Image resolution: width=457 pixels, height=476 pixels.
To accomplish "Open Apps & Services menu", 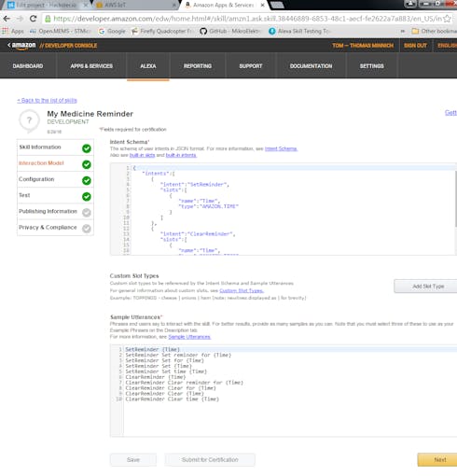I will click(x=91, y=66).
